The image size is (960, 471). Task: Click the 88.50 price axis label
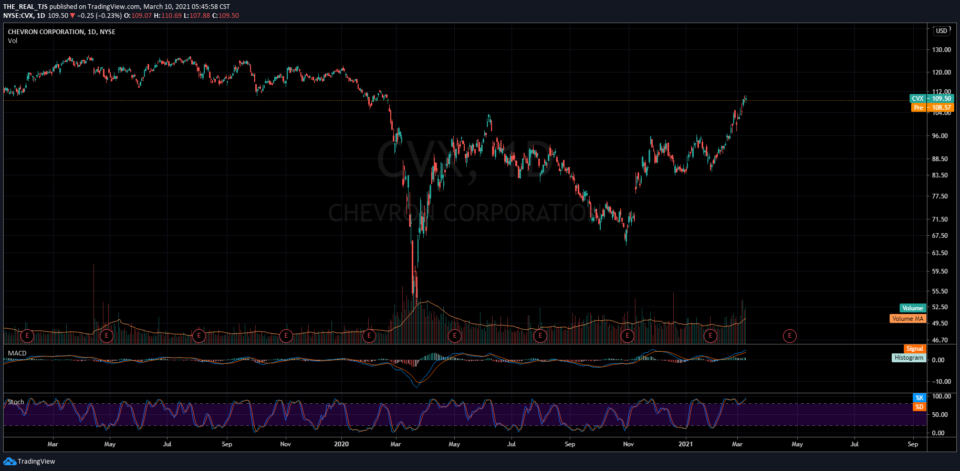(941, 158)
